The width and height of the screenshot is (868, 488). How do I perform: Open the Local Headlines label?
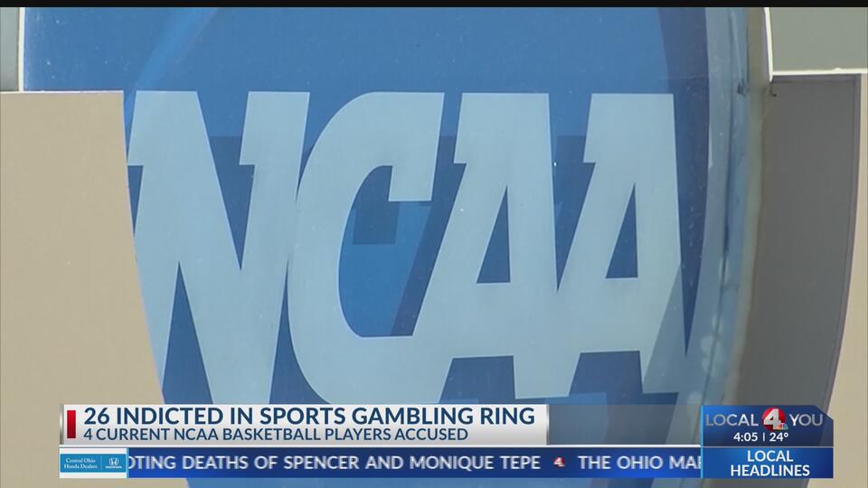(x=769, y=464)
